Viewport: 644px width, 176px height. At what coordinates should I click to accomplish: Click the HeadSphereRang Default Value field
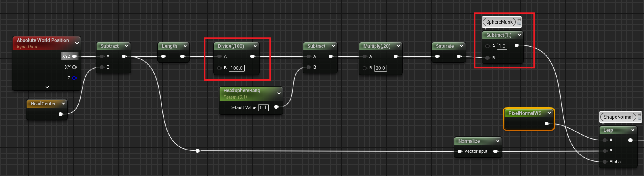click(263, 107)
